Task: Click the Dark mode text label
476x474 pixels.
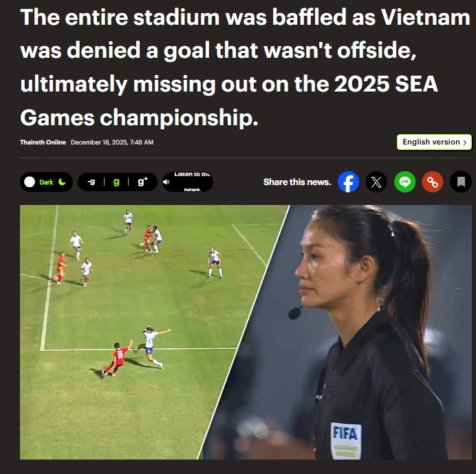Action: [x=46, y=182]
